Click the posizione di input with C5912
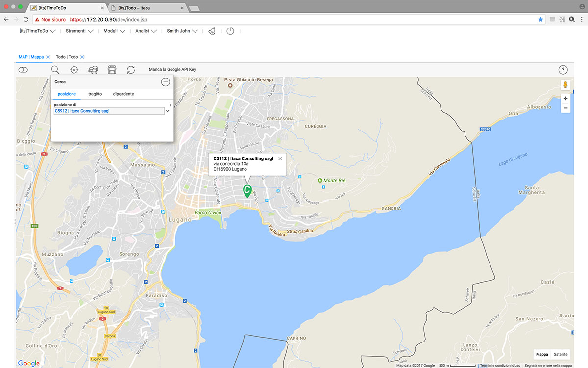The width and height of the screenshot is (588, 368). click(x=109, y=111)
